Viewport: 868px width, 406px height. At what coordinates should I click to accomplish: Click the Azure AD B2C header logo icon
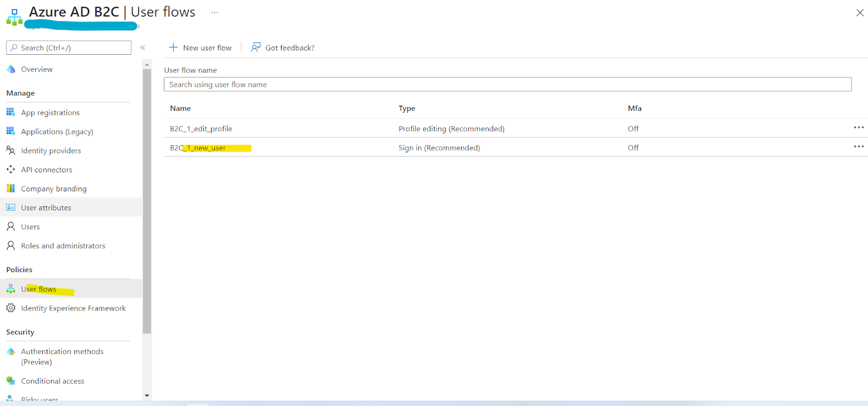pyautogui.click(x=14, y=17)
